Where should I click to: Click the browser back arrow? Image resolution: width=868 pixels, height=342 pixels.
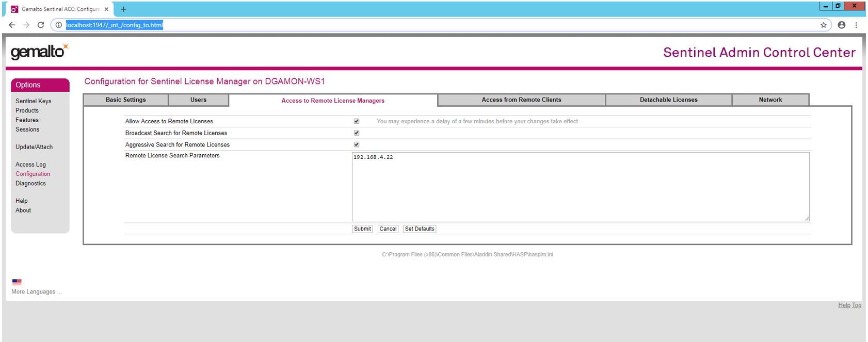(12, 25)
